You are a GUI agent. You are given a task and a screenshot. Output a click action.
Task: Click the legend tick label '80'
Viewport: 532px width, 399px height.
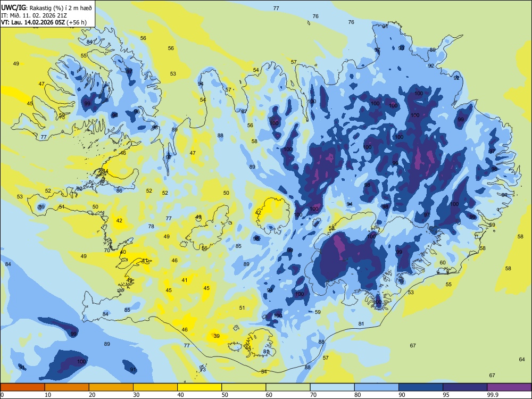(358, 395)
